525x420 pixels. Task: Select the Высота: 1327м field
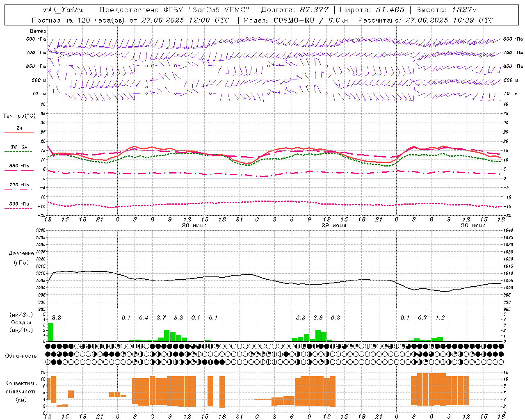446,10
